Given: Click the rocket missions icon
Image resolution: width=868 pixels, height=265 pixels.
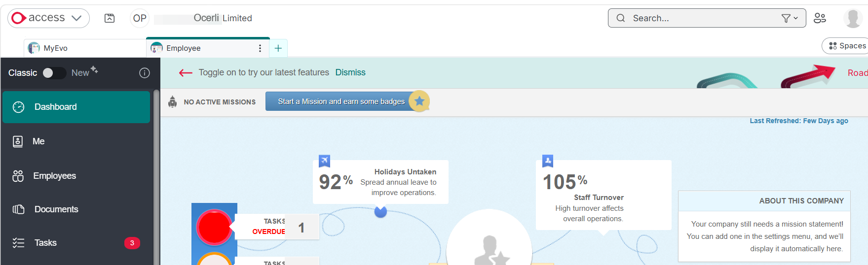Looking at the screenshot, I should tap(172, 101).
